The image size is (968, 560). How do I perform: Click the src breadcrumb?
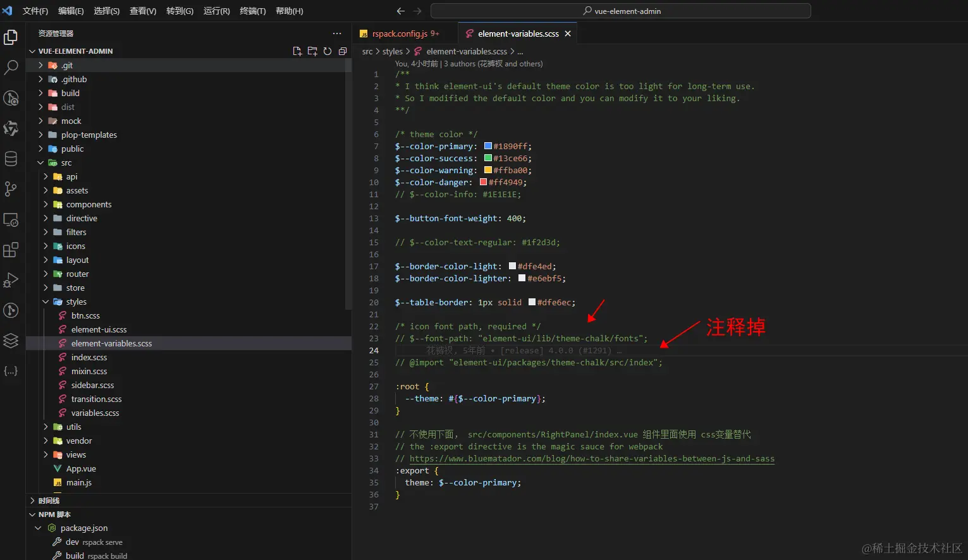tap(367, 51)
